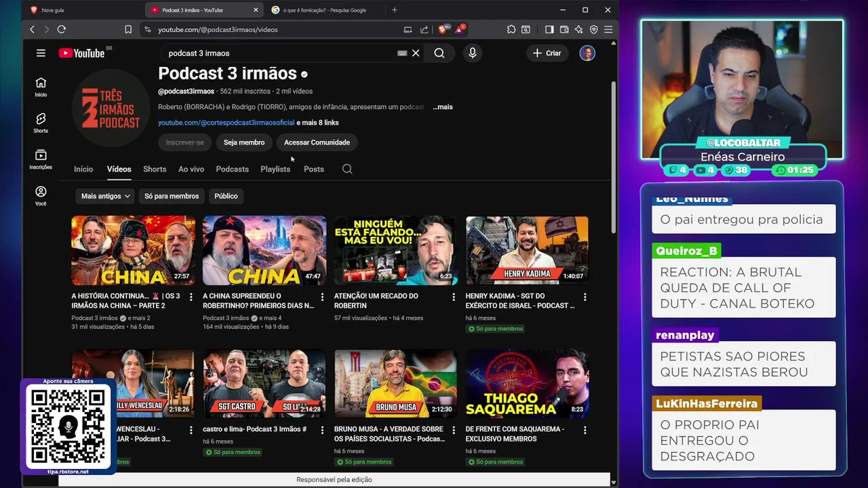The image size is (868, 488).
Task: Bookmark this page in the browser
Action: (128, 29)
